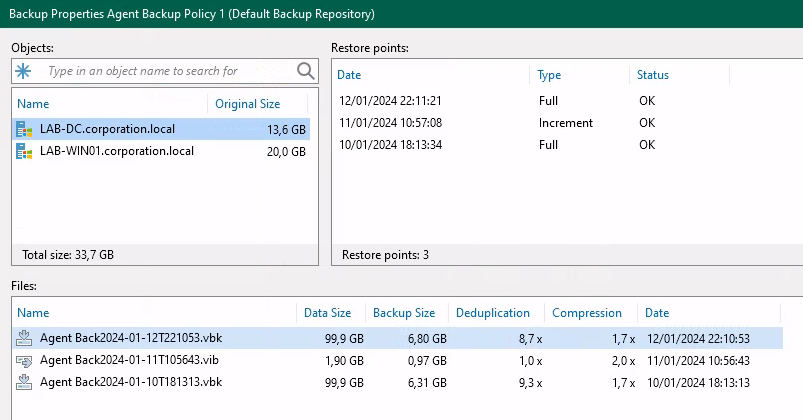Select file Agent Back2024-01-10T181313.vbk

click(397, 382)
